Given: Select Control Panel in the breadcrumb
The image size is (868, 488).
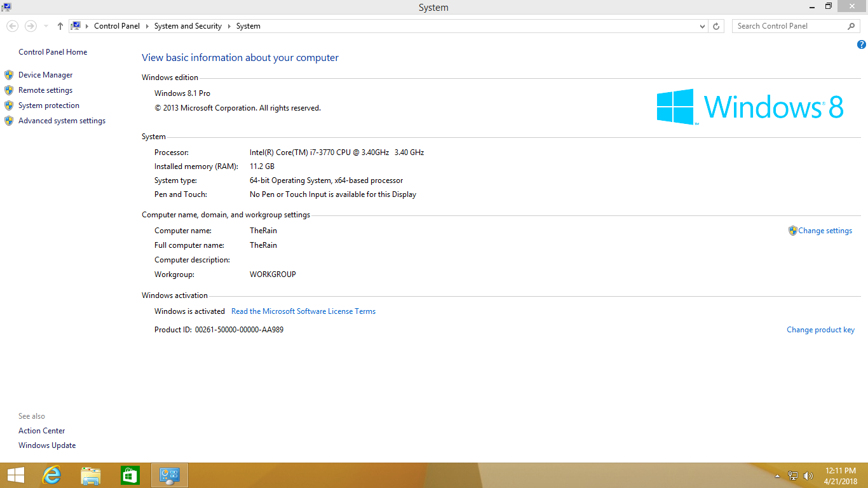Looking at the screenshot, I should [x=117, y=26].
